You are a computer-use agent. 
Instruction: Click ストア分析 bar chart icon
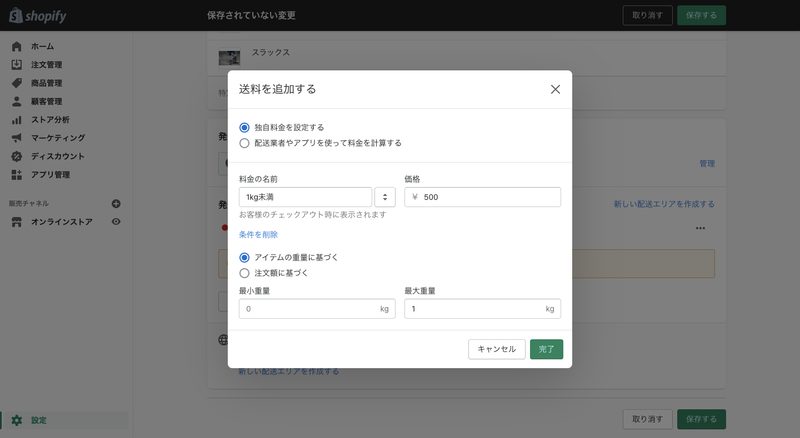[x=16, y=119]
